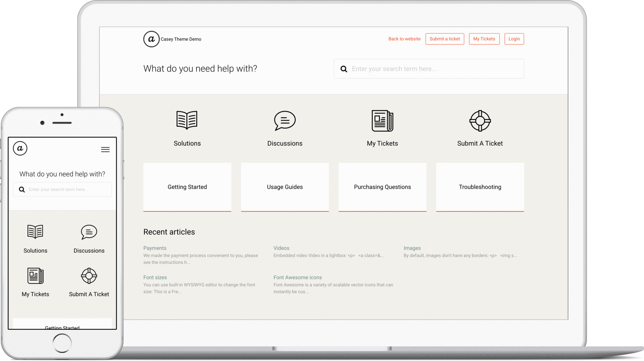Click the Submit A Ticket lifebuoy icon on desktop
644x361 pixels.
480,121
